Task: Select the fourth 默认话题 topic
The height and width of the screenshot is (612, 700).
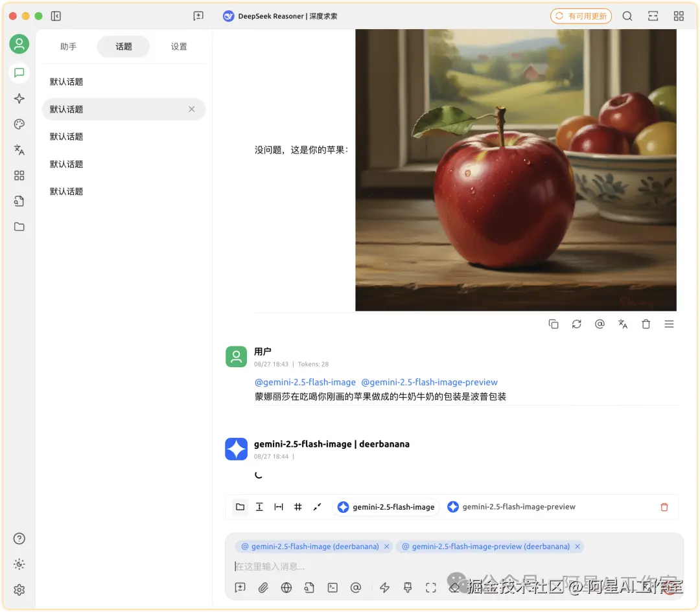Action: point(124,164)
